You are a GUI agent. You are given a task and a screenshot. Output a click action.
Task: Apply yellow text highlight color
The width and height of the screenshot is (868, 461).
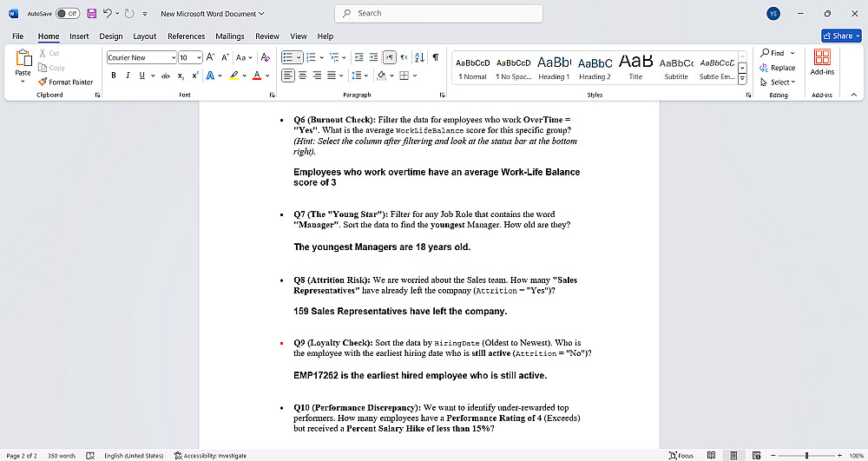[x=234, y=76]
